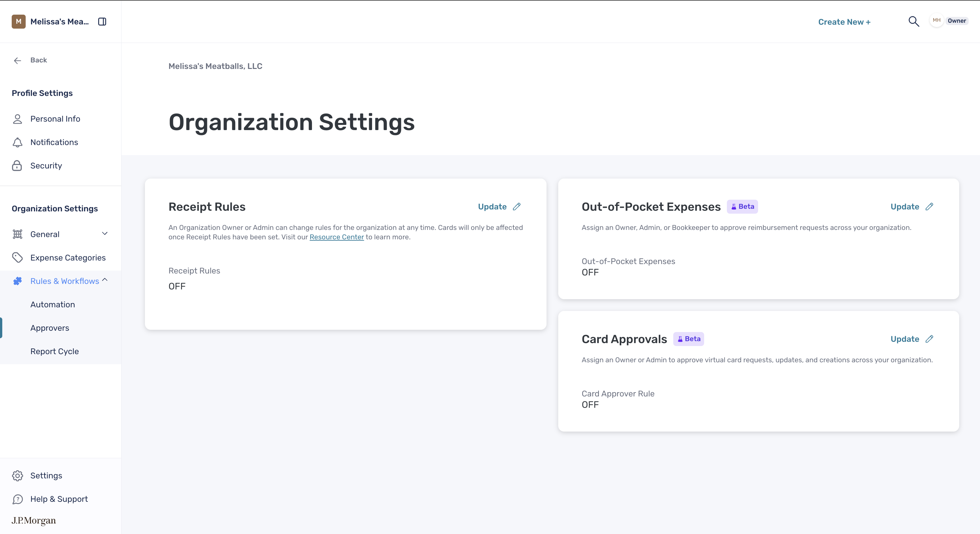
Task: Click the Organization Settings sidebar header
Action: click(55, 209)
